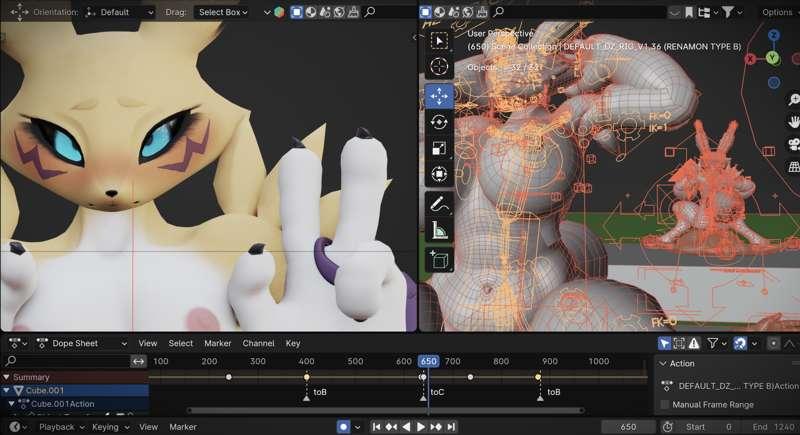
Task: Select the Measure tool
Action: (439, 231)
